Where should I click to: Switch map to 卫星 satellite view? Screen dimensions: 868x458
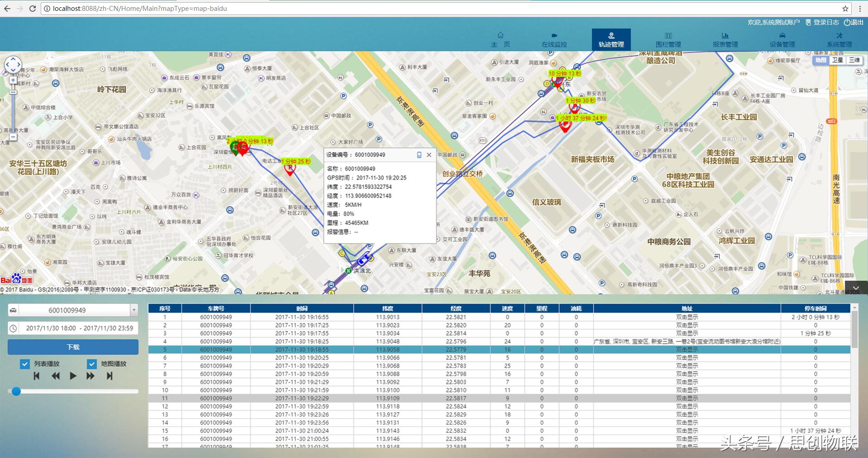(837, 60)
